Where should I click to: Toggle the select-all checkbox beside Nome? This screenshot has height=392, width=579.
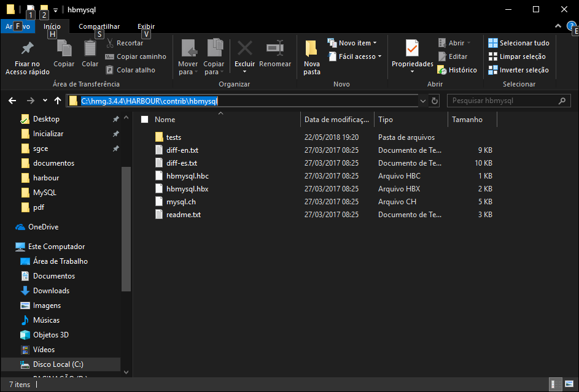144,120
